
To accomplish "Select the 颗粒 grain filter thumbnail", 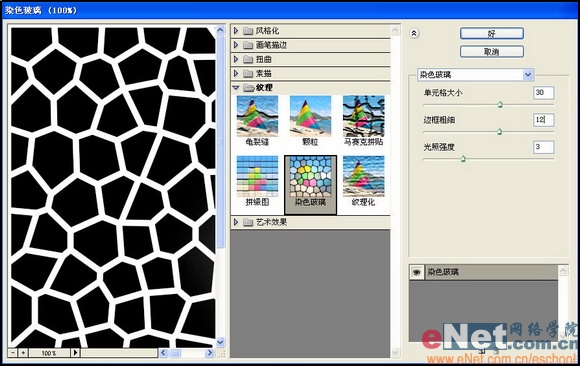I will click(x=310, y=117).
